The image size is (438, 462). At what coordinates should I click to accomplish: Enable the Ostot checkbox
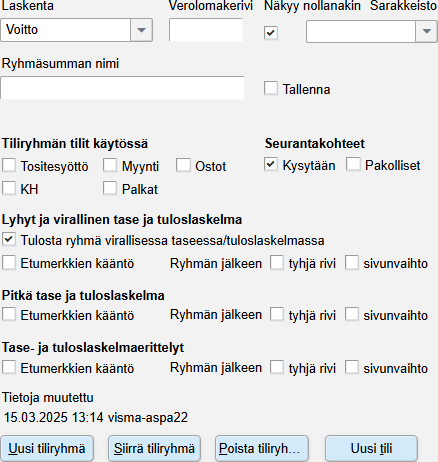pyautogui.click(x=183, y=165)
